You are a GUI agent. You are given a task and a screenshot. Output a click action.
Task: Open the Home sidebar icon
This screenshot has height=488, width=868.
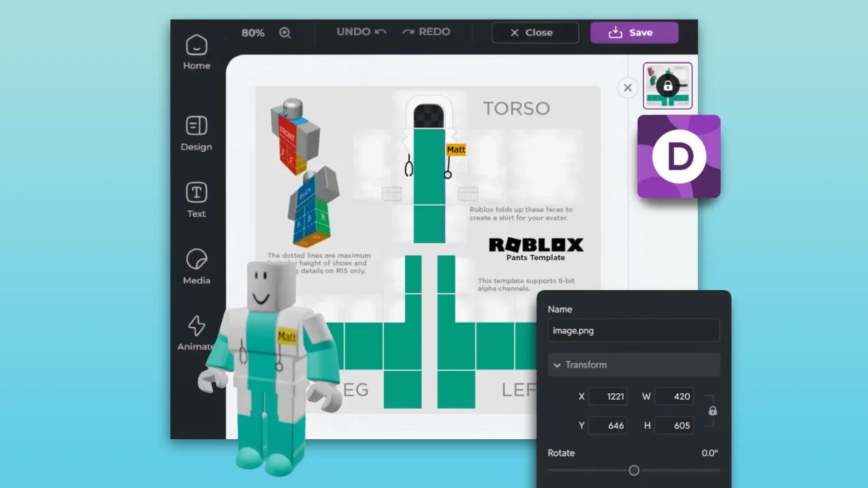pos(196,46)
